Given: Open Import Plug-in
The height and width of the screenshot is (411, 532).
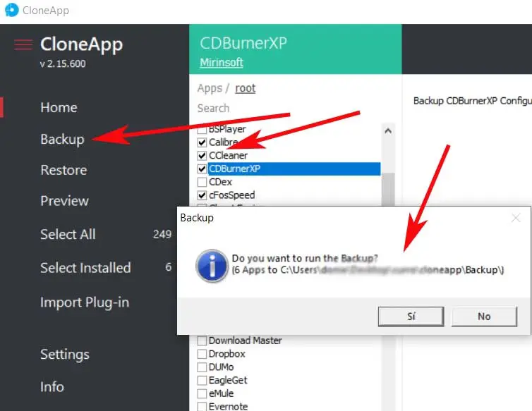Looking at the screenshot, I should click(x=85, y=302).
